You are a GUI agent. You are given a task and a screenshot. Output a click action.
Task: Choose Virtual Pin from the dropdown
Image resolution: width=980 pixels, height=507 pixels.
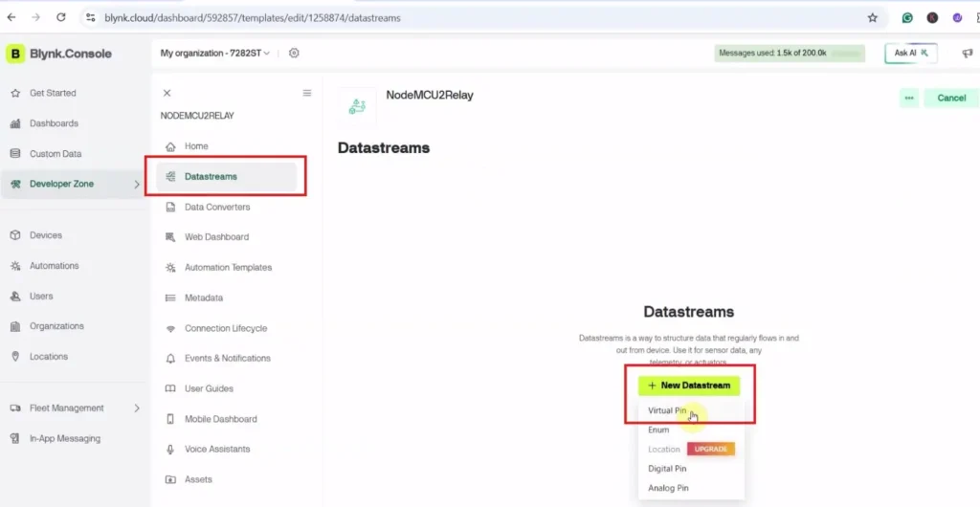[667, 410]
